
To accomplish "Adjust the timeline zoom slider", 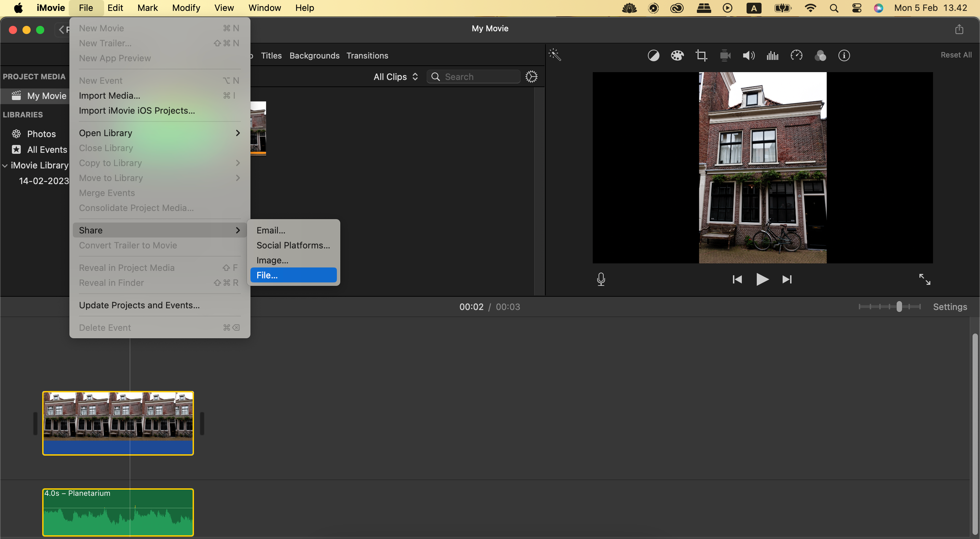I will click(x=899, y=307).
